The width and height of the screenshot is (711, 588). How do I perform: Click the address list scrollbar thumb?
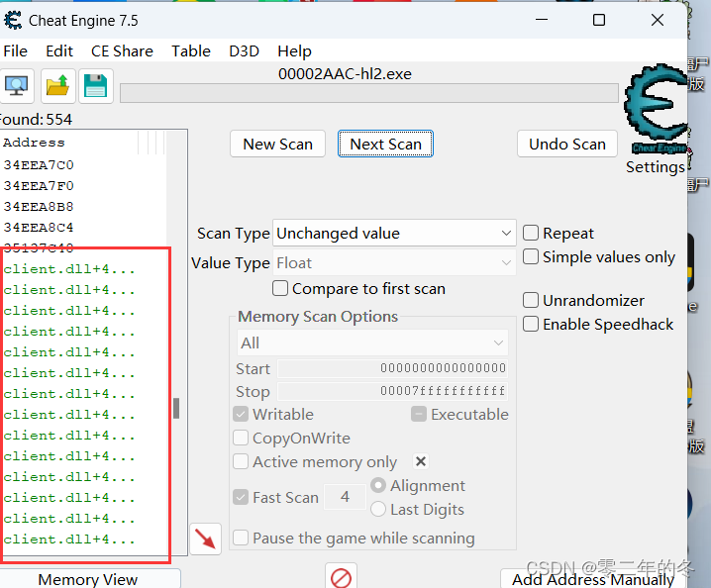[x=176, y=408]
